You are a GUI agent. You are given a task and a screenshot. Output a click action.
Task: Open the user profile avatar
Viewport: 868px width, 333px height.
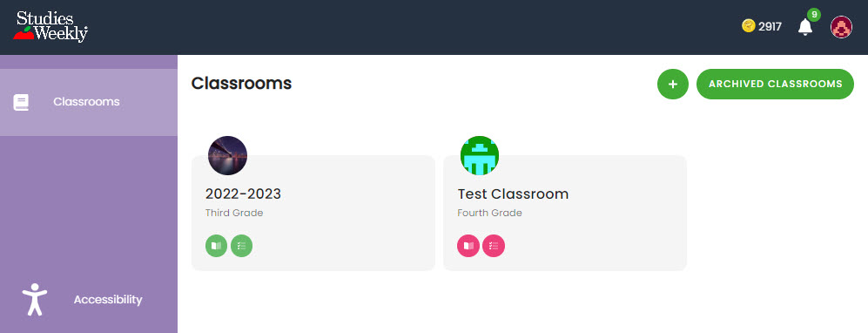(x=841, y=27)
